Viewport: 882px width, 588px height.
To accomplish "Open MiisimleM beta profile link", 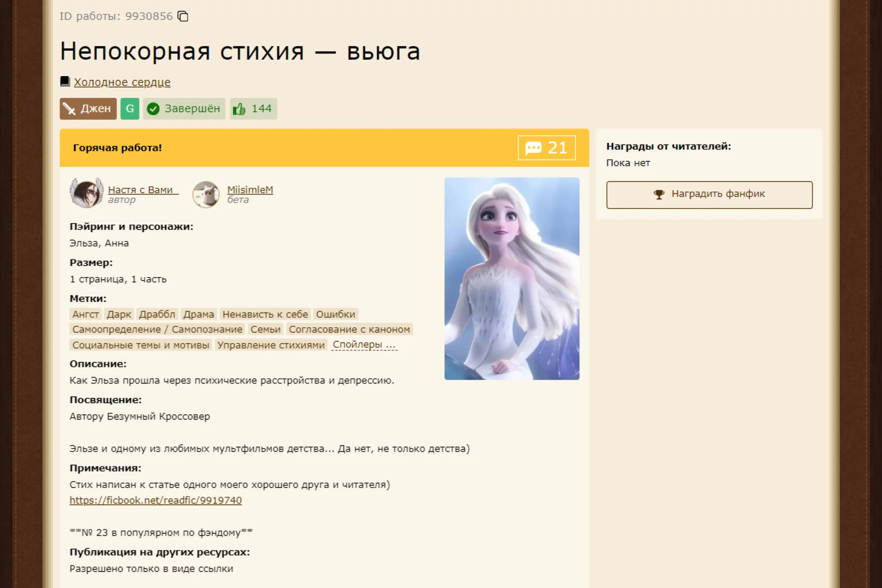I will [x=250, y=190].
